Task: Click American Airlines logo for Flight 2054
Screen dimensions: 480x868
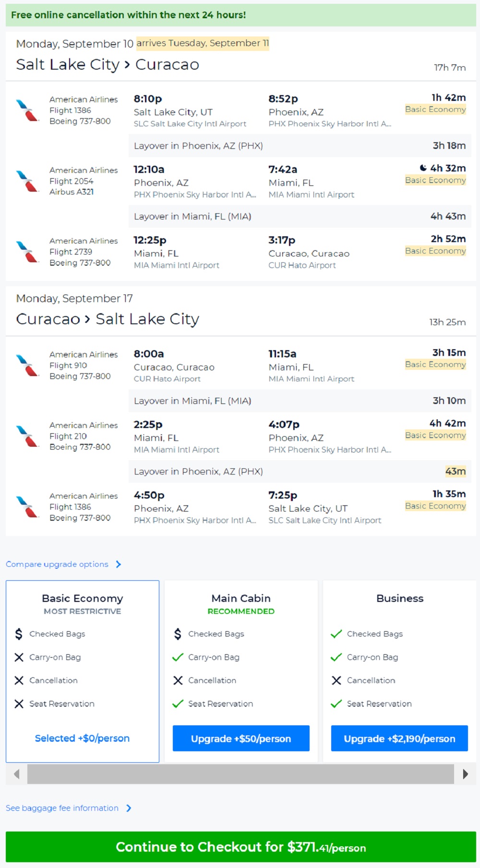Action: coord(27,181)
